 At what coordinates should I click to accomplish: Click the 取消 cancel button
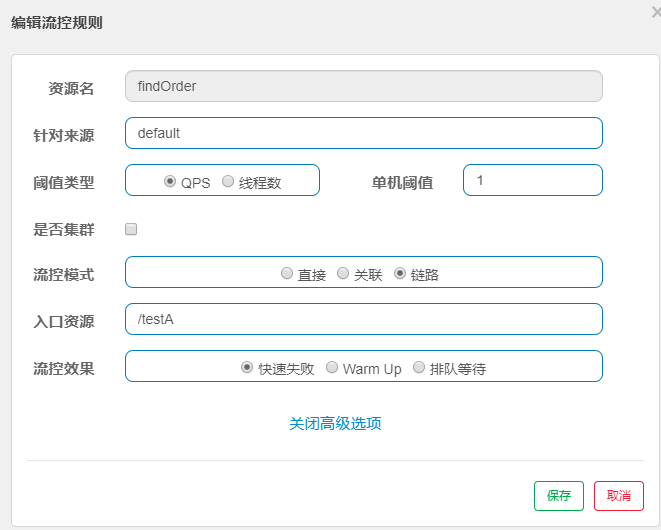pos(619,496)
